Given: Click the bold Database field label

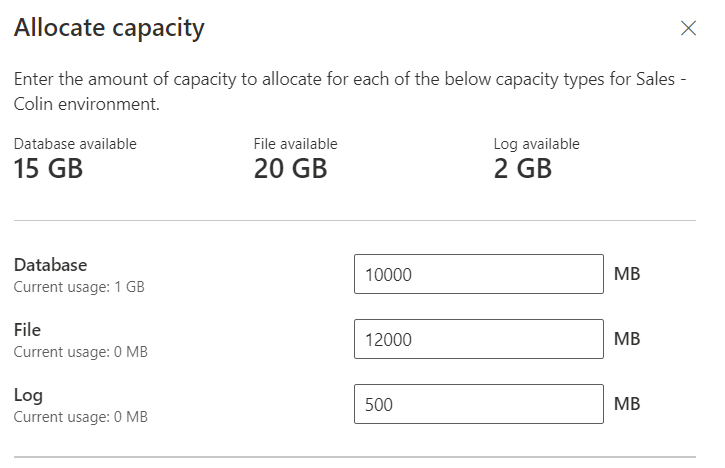Looking at the screenshot, I should click(x=50, y=265).
